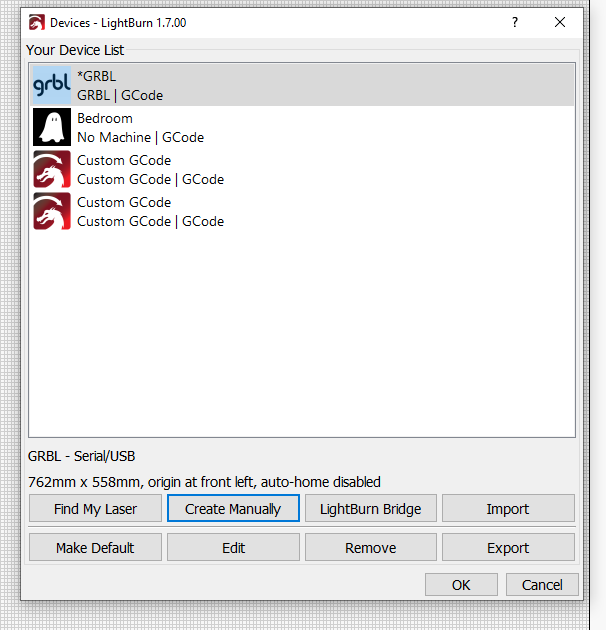Viewport: 606px width, 630px height.
Task: Click the grbl logo icon of the *GRBL device
Action: (x=52, y=85)
